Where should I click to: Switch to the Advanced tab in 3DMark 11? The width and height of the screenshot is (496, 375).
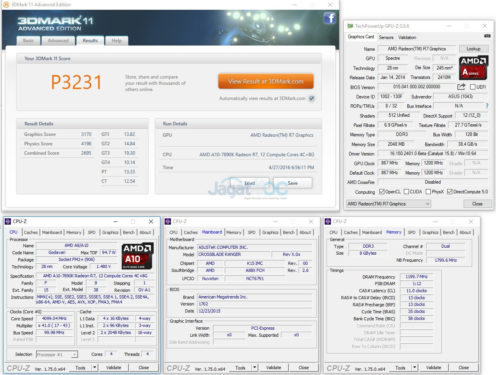(x=58, y=41)
